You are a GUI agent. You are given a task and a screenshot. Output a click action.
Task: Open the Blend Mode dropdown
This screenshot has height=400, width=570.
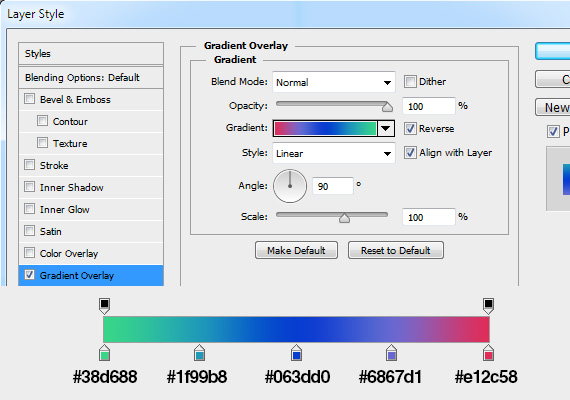[334, 82]
